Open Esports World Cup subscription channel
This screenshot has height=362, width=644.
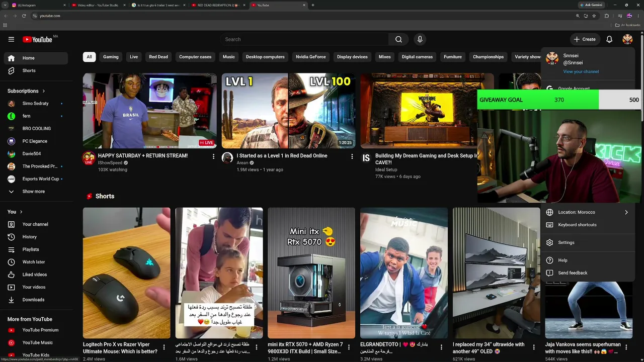click(x=35, y=179)
